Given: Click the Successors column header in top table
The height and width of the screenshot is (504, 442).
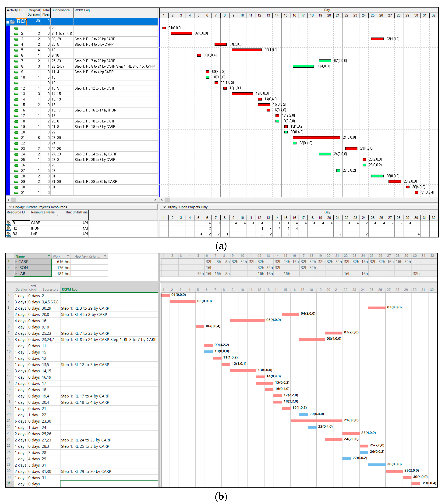Looking at the screenshot, I should pos(60,10).
